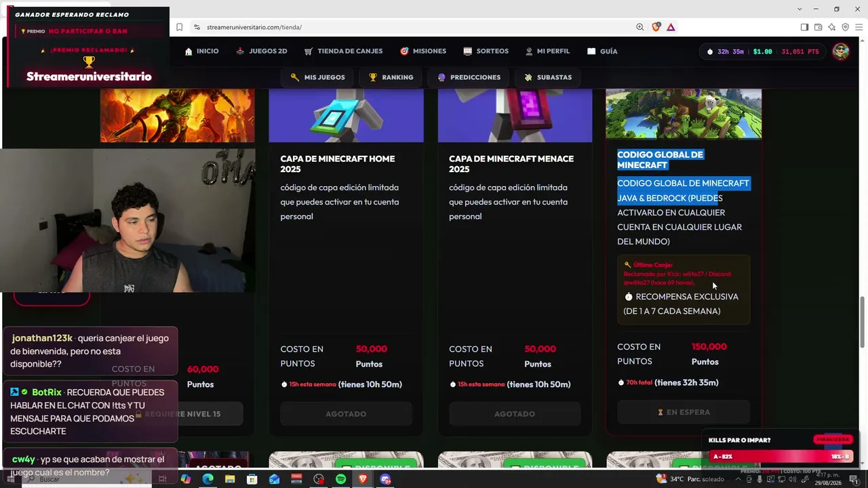Screen dimensions: 868x488
Task: Open TIENDA DE CANJES section
Action: click(344, 51)
